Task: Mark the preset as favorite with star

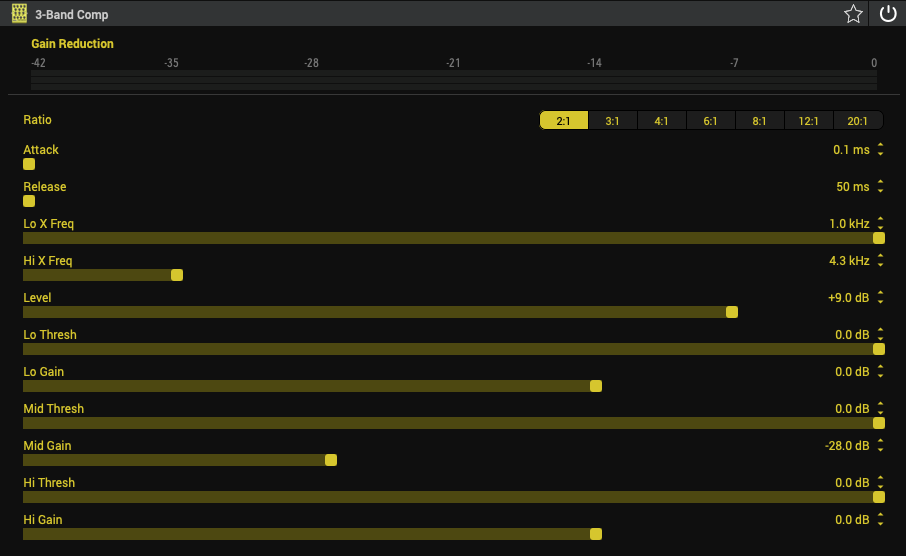Action: [x=853, y=14]
